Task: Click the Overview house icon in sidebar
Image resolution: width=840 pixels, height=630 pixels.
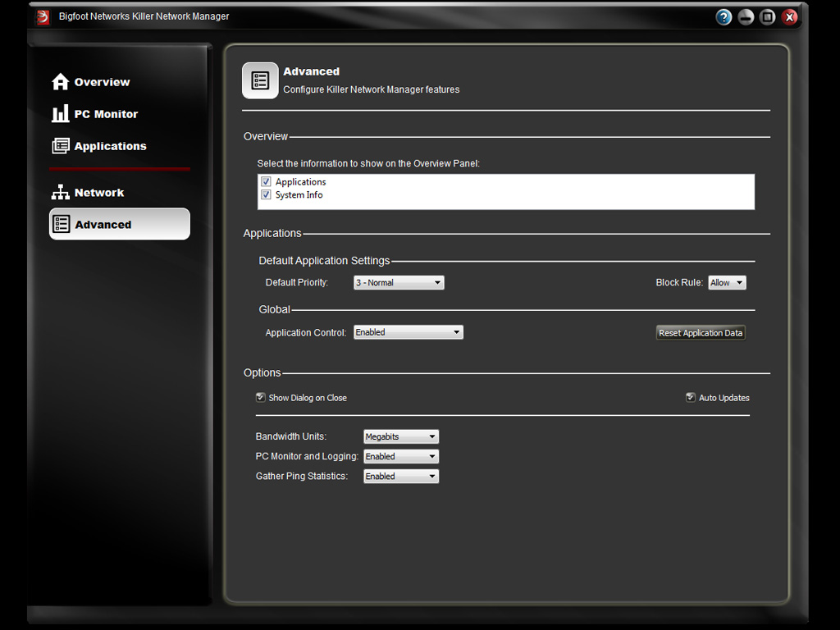Action: click(61, 81)
